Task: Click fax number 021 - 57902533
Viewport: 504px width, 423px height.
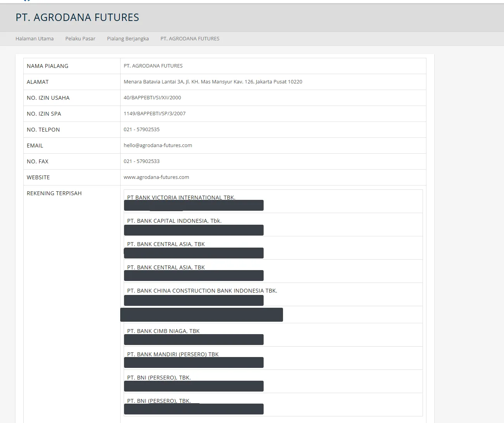Action: [x=142, y=161]
